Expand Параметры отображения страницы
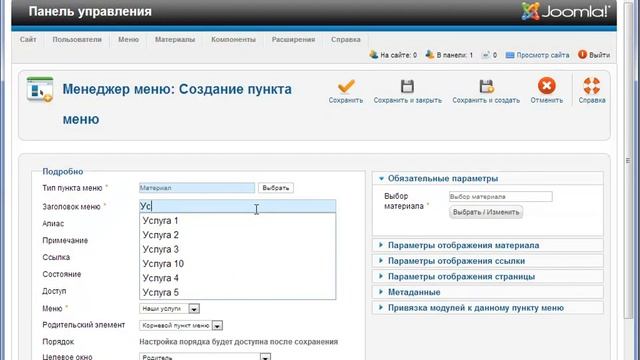 [488, 276]
